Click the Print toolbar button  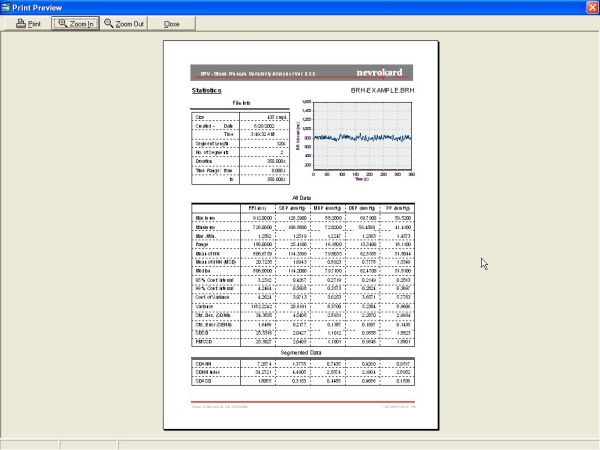pyautogui.click(x=27, y=23)
